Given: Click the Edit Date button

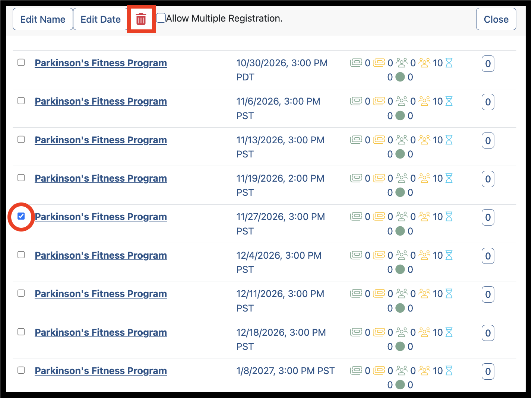Looking at the screenshot, I should 101,19.
